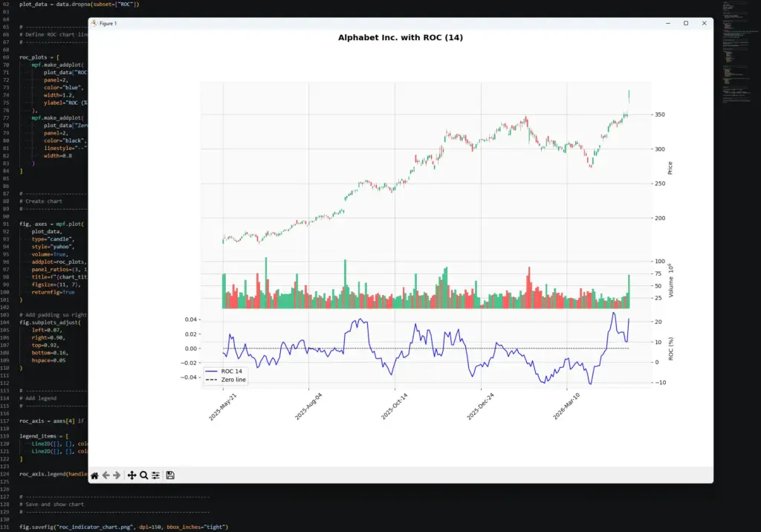Click the 'fig.savefig("roc_indicator_chart.png"' line in the editor

coord(124,527)
